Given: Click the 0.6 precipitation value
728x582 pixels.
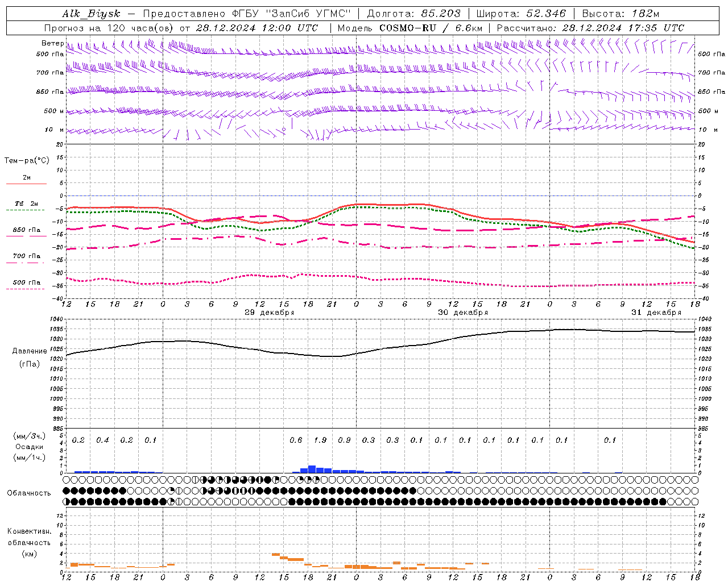Looking at the screenshot, I should tap(296, 440).
